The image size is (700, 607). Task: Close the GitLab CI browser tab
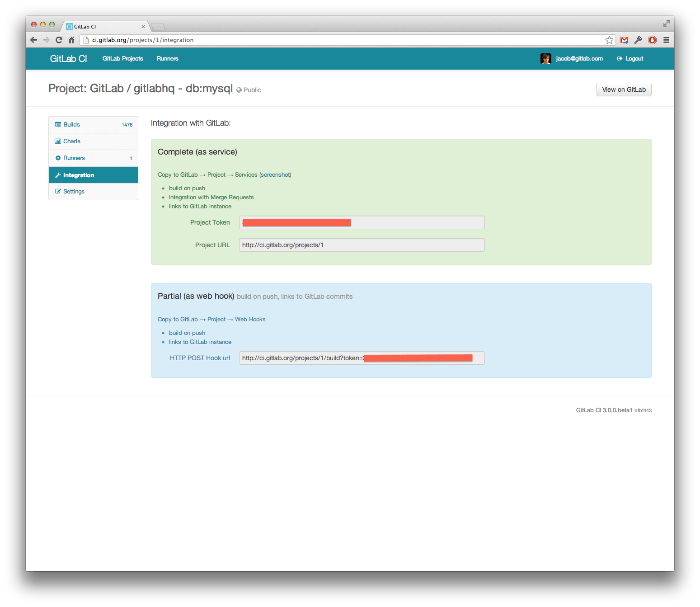tap(143, 27)
